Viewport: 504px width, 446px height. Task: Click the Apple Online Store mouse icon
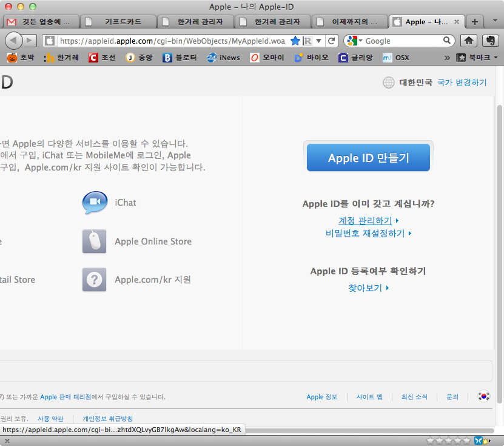click(x=95, y=242)
